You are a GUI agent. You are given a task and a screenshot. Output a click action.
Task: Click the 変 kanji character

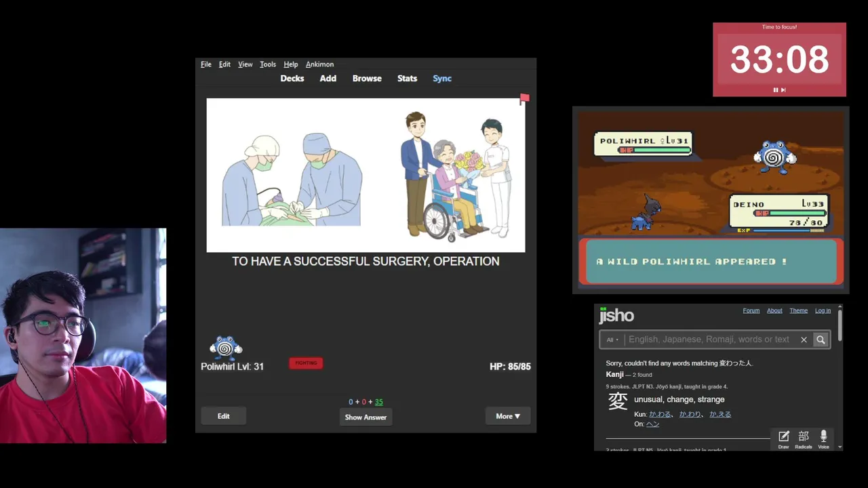(x=618, y=401)
